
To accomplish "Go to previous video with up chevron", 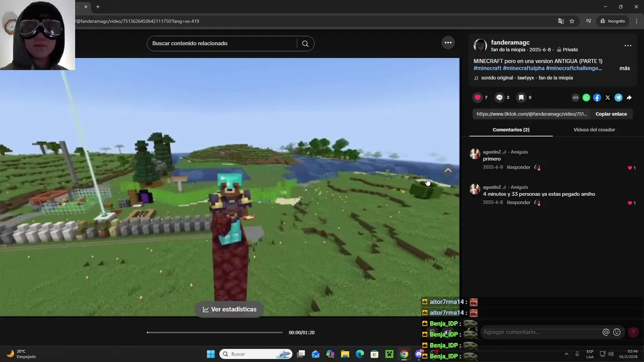I will (x=448, y=170).
